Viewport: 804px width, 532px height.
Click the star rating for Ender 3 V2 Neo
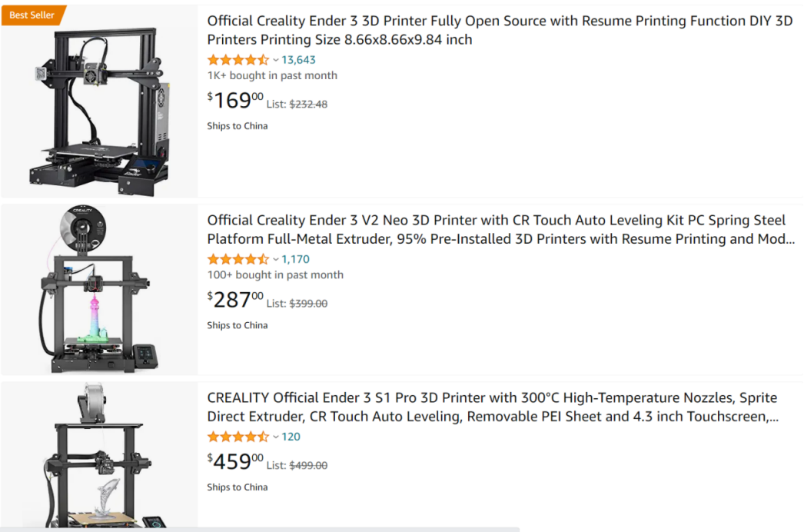click(238, 260)
